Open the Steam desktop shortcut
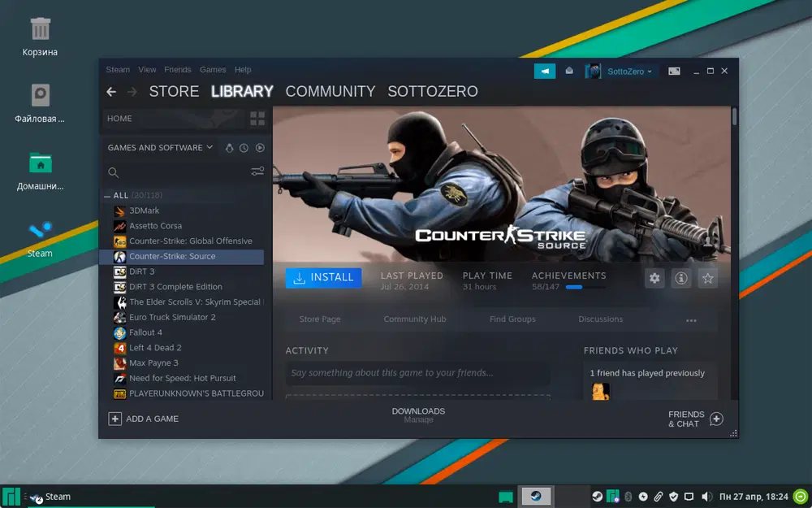Screen dimensions: 812x508 pos(40,239)
